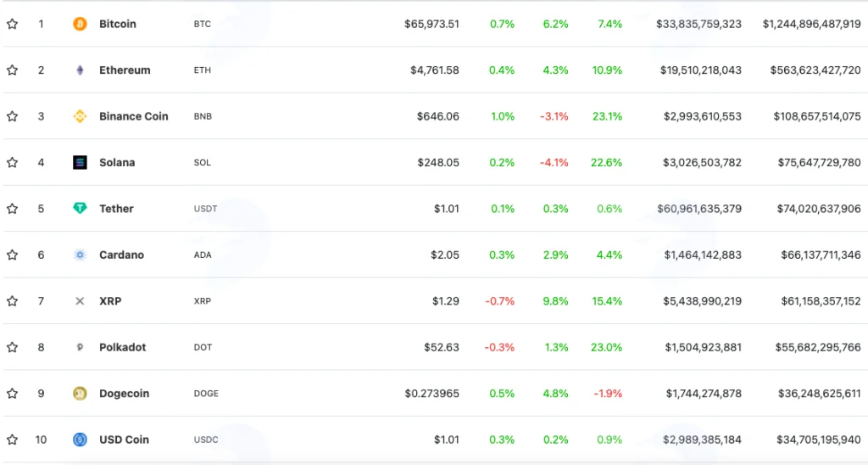
Task: Open the Polkadot name link
Action: point(122,348)
